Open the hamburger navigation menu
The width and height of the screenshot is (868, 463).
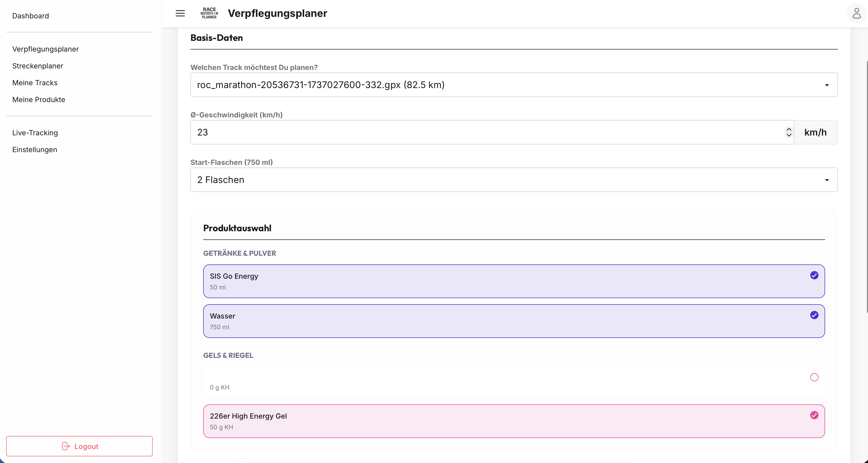tap(180, 14)
